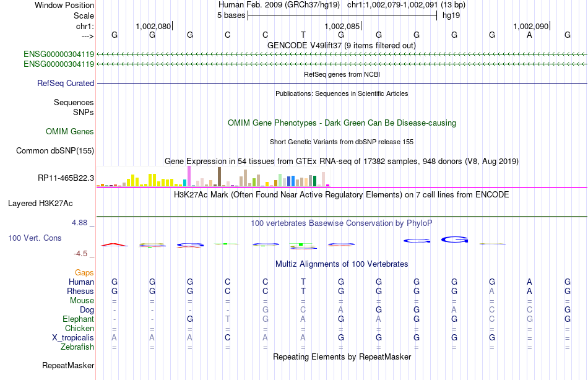Click the OMIM Genes label

pyautogui.click(x=69, y=131)
